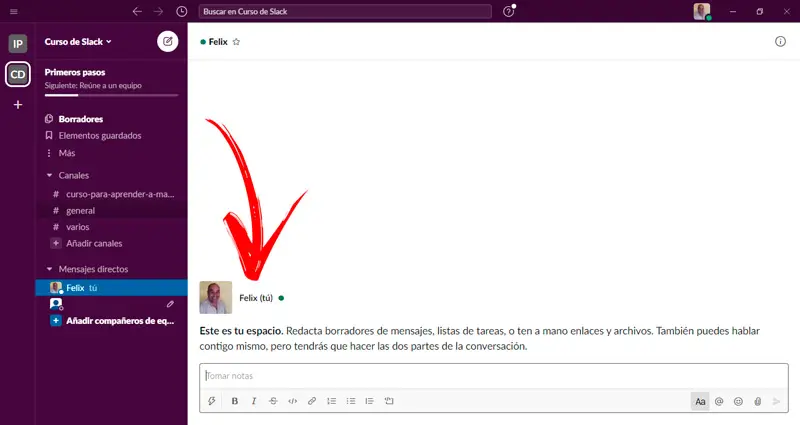
Task: Compose a new message
Action: point(167,42)
